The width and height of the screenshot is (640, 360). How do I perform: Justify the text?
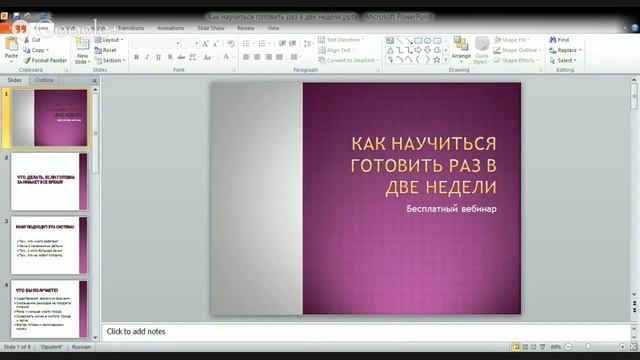279,57
